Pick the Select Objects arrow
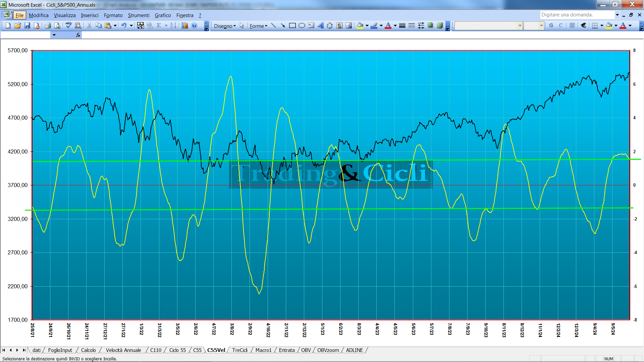This screenshot has width=644, height=362. 242,25
